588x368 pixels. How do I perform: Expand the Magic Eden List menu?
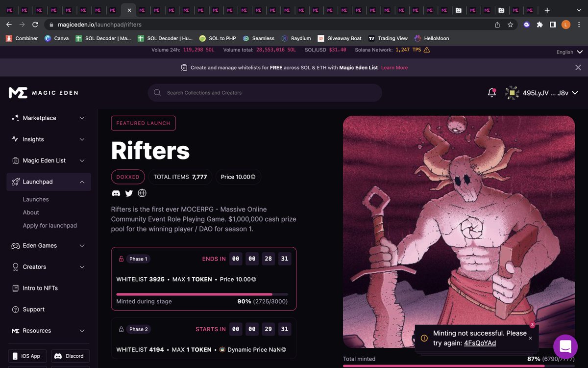[49, 160]
